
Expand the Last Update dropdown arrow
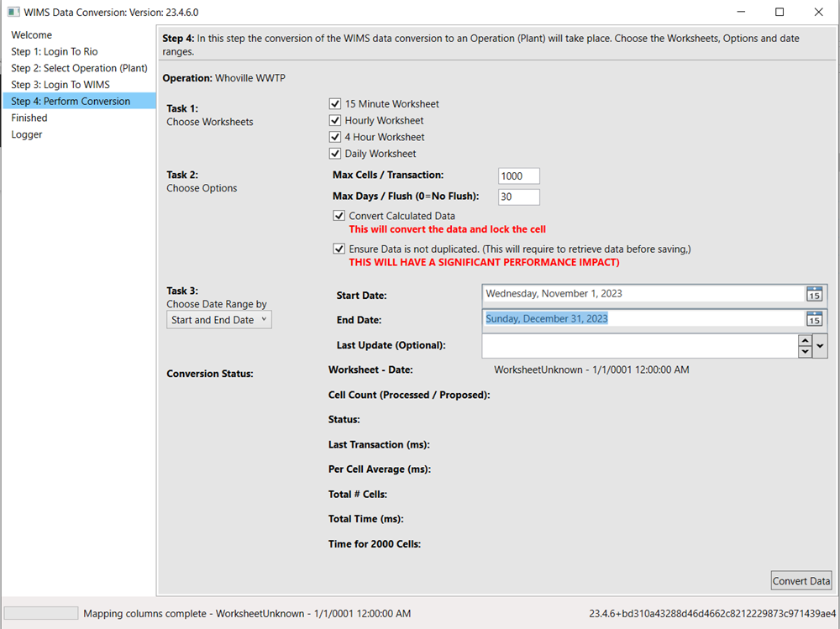point(821,346)
